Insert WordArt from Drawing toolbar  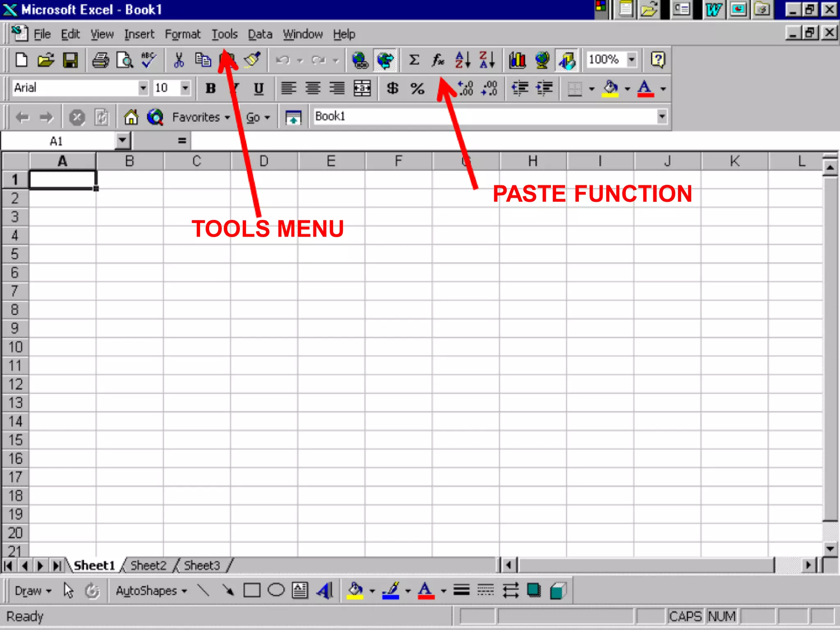click(324, 591)
